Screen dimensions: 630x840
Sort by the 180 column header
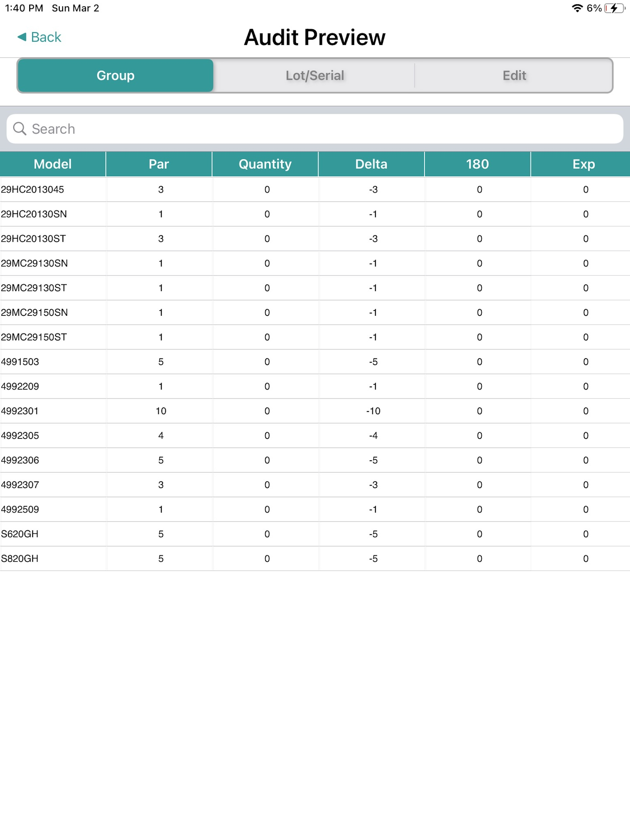tap(478, 164)
